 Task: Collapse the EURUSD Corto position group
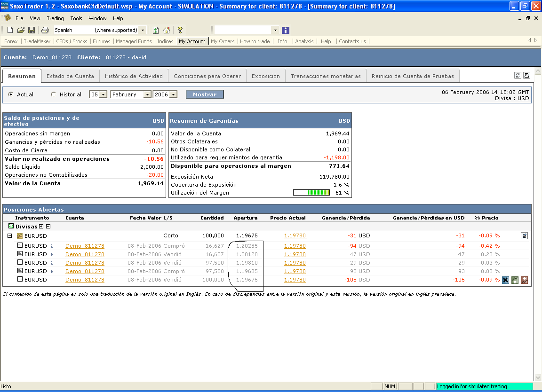(10, 236)
